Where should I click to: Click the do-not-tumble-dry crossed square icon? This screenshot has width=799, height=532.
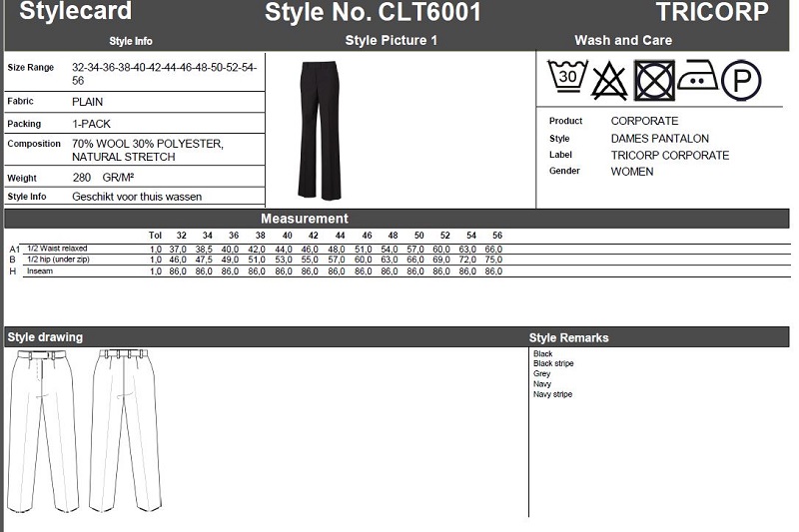click(x=654, y=80)
